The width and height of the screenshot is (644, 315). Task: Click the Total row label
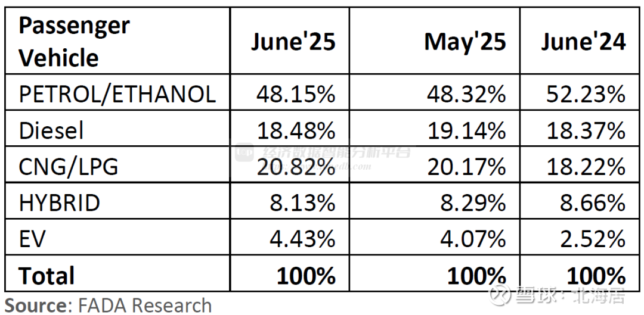click(x=47, y=275)
